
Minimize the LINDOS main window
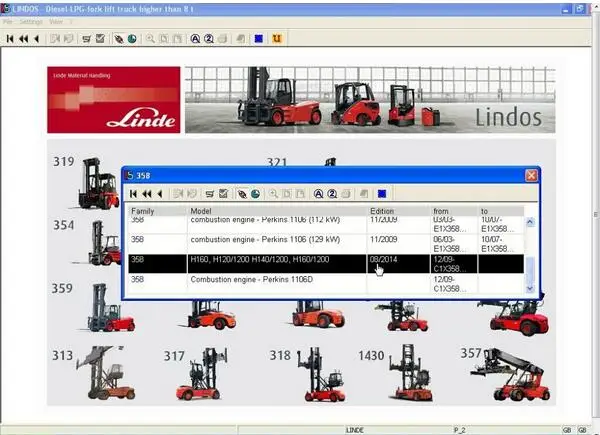(x=567, y=9)
